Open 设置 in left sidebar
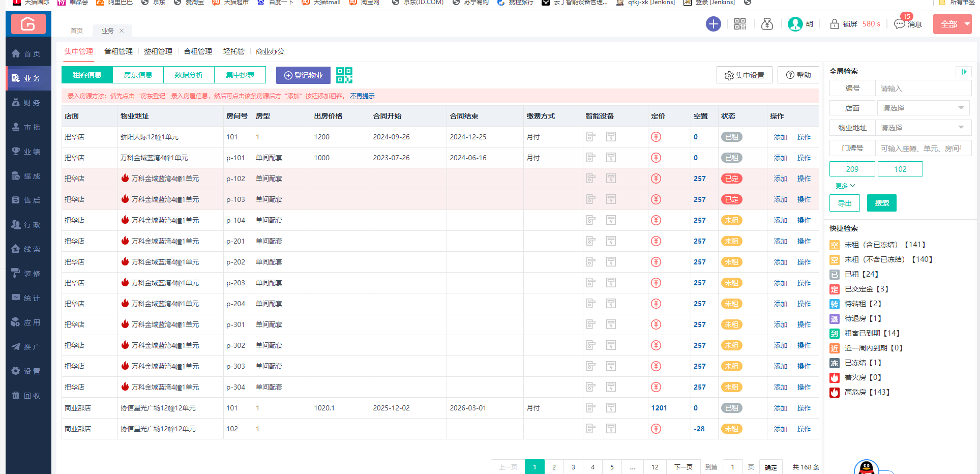This screenshot has height=474, width=980. [x=28, y=371]
